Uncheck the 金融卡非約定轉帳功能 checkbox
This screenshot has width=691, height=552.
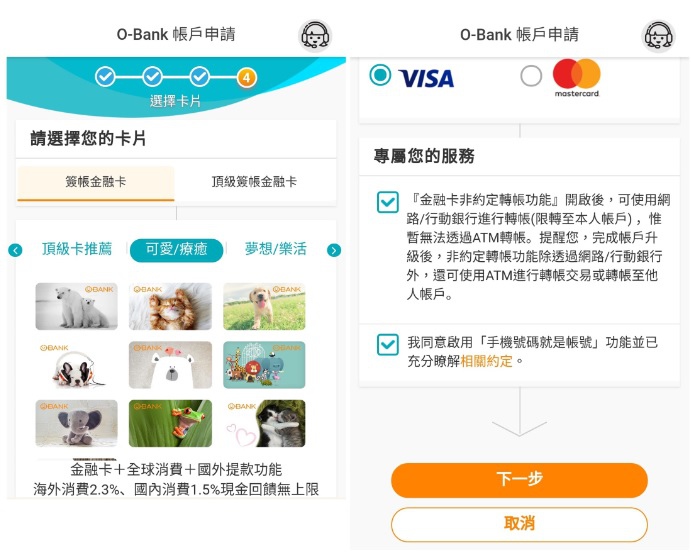(x=388, y=202)
